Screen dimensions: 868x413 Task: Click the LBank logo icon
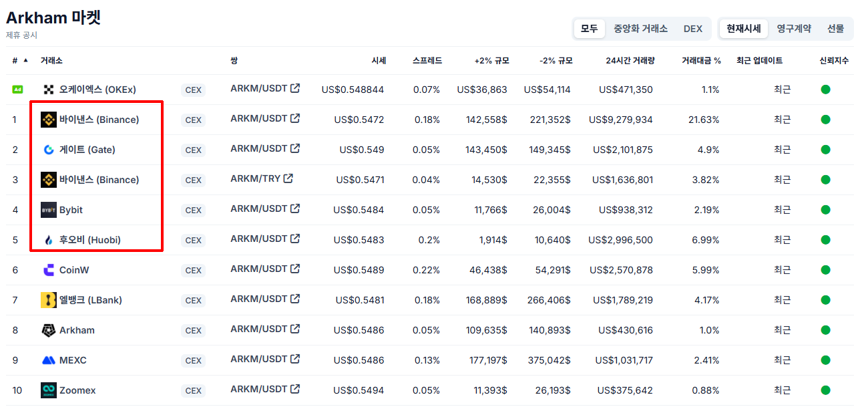[49, 300]
